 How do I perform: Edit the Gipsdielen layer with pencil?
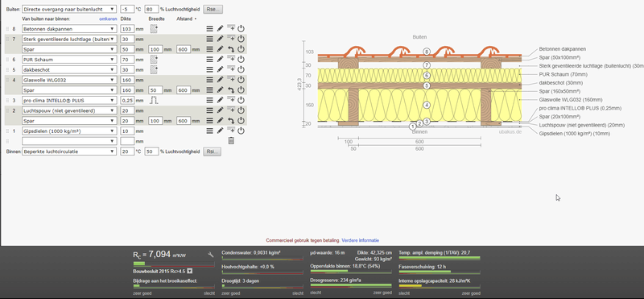click(x=220, y=131)
